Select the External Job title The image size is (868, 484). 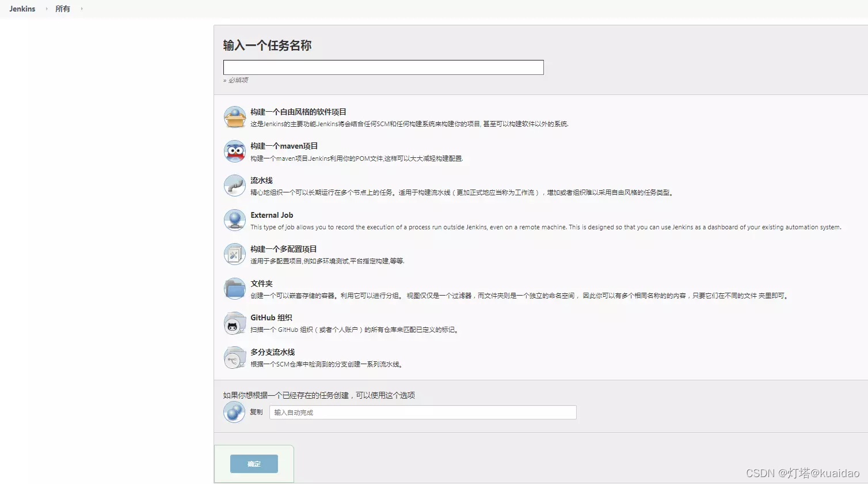[x=272, y=215]
